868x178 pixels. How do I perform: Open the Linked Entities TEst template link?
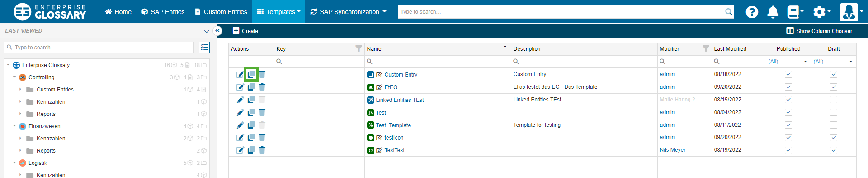400,100
